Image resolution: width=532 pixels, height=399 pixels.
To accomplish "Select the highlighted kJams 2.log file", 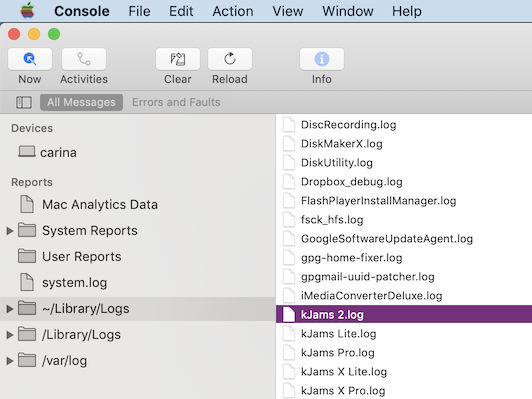I will pyautogui.click(x=404, y=314).
